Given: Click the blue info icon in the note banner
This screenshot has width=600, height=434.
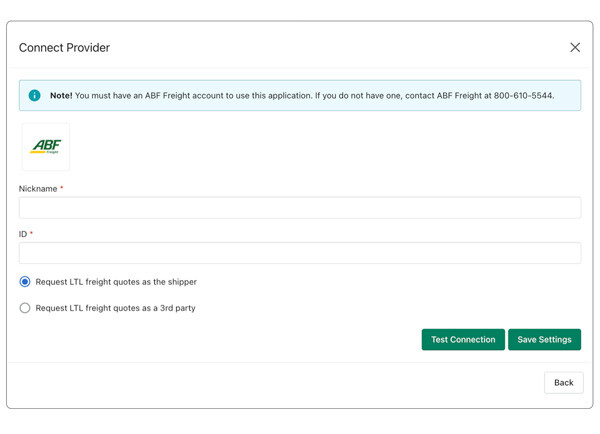Looking at the screenshot, I should click(x=34, y=96).
